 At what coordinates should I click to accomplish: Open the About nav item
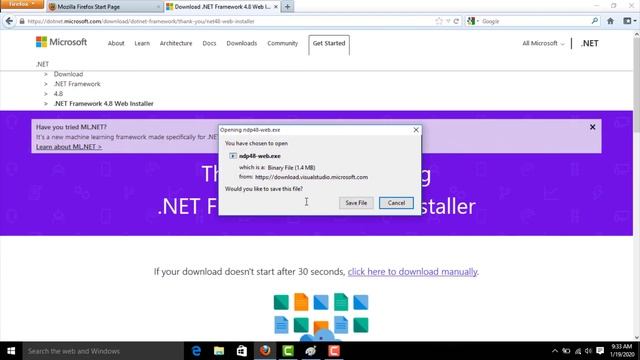click(x=116, y=43)
